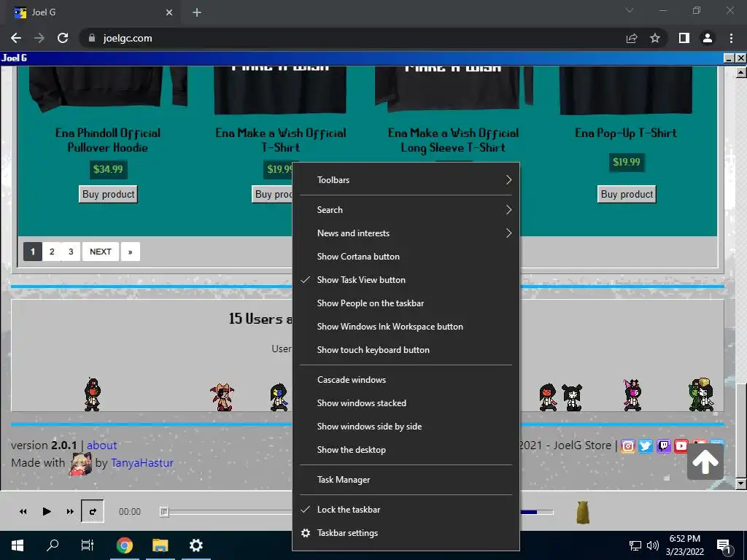Open Task Manager from context menu

point(406,480)
